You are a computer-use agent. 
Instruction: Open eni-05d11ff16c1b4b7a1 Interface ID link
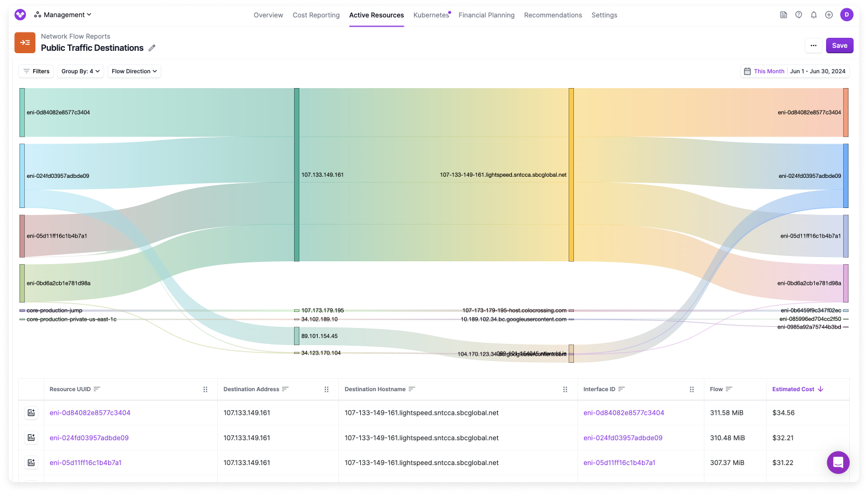point(619,463)
